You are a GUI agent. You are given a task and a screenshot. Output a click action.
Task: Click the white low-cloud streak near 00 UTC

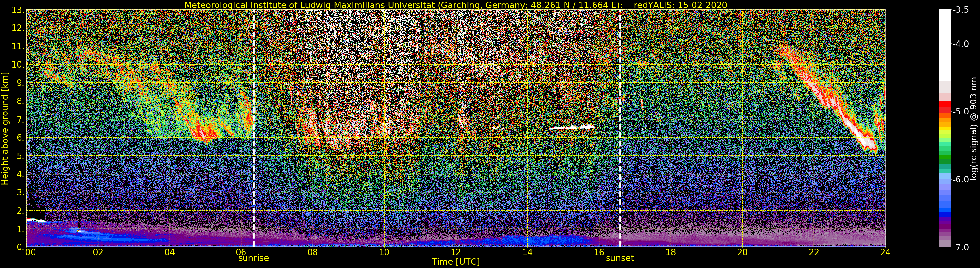click(x=36, y=220)
